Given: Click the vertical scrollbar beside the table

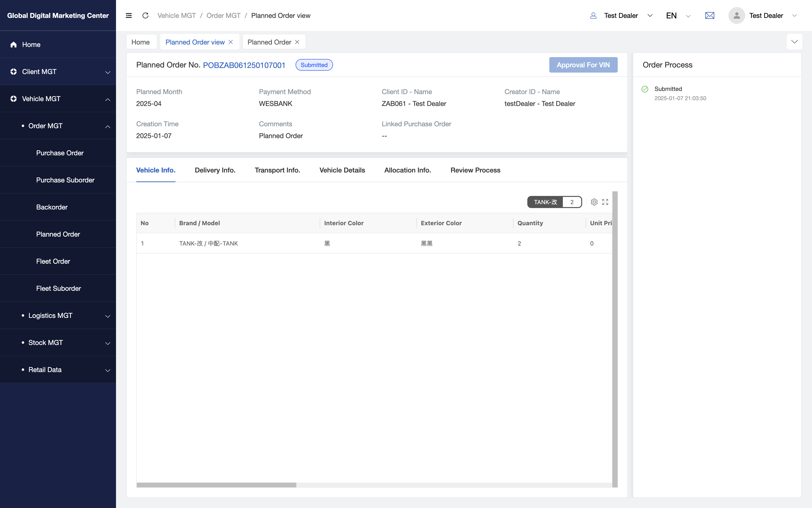Looking at the screenshot, I should pos(615,339).
